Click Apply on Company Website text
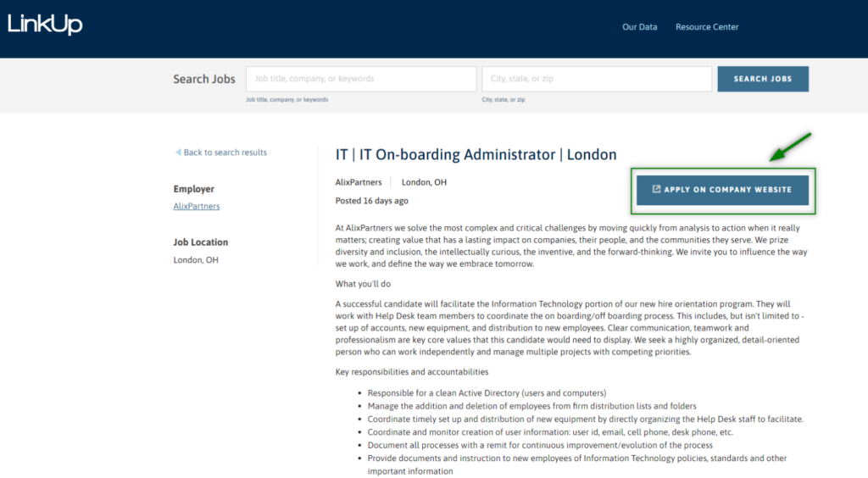Screen dimensions: 868x478 click(x=727, y=190)
